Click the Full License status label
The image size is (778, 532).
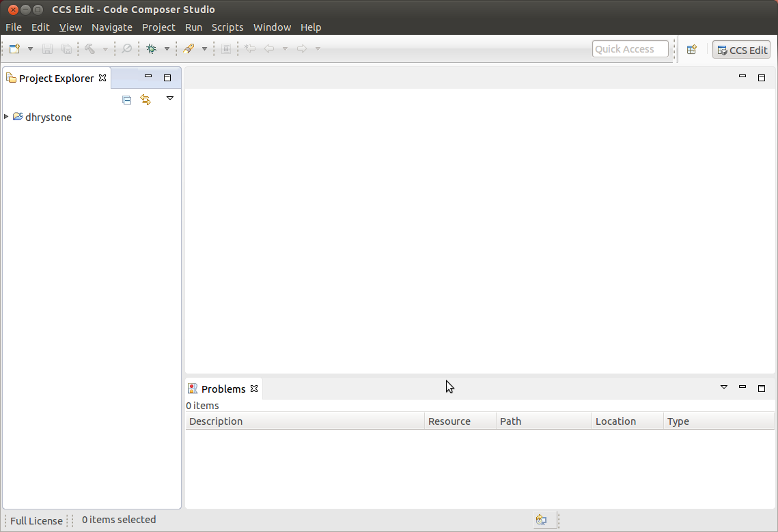[x=36, y=520]
